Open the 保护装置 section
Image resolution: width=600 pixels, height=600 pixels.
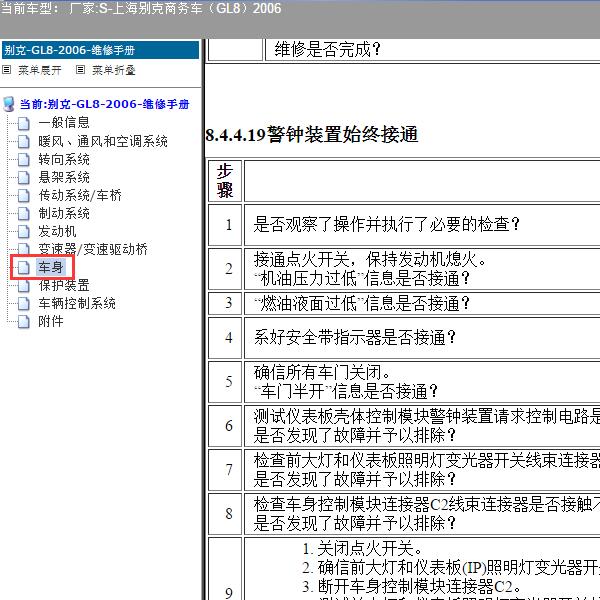64,285
